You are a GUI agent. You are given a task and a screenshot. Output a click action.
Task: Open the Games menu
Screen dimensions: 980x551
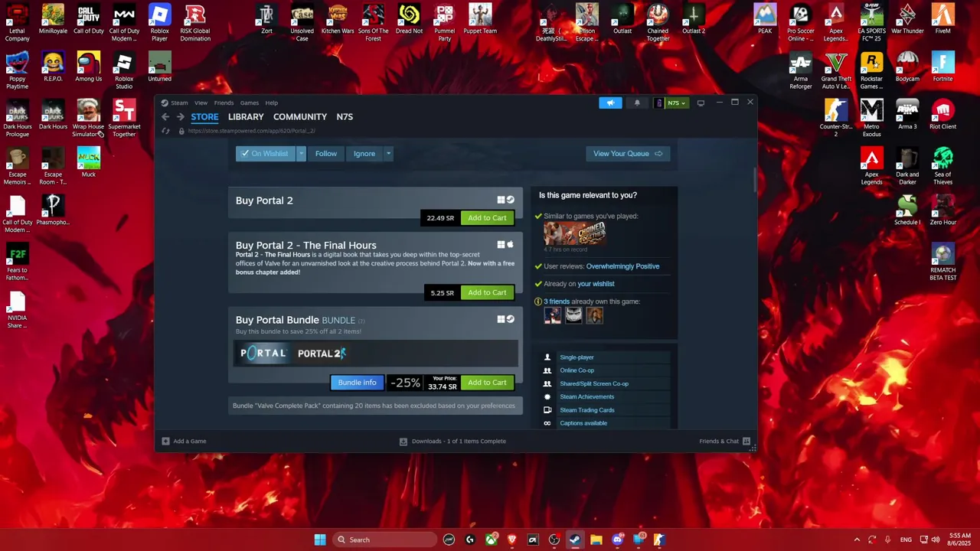[x=250, y=103]
